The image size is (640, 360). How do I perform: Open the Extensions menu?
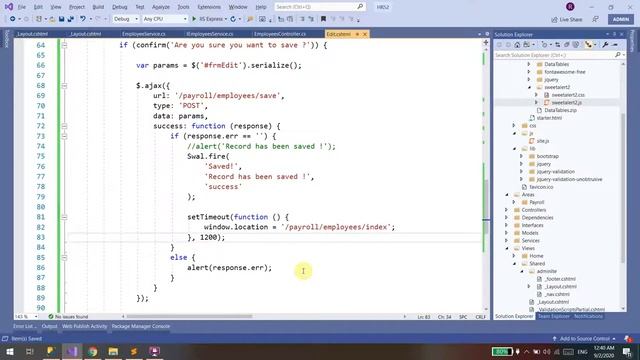[x=209, y=7]
